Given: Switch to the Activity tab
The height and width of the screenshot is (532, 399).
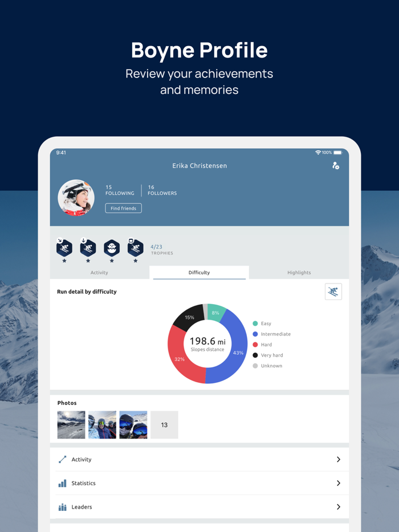Looking at the screenshot, I should [x=99, y=272].
